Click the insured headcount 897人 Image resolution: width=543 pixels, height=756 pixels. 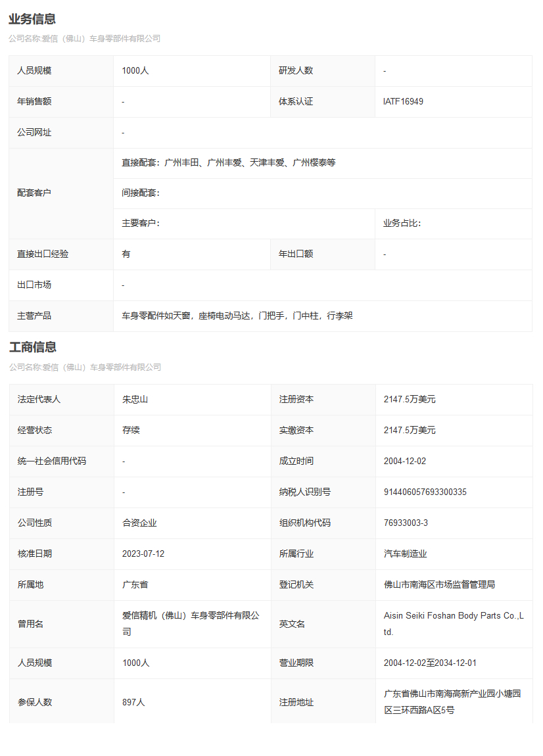(x=133, y=702)
